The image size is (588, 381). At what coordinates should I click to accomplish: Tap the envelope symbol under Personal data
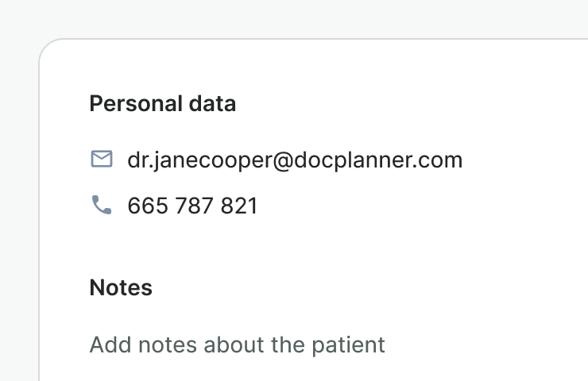coord(102,160)
